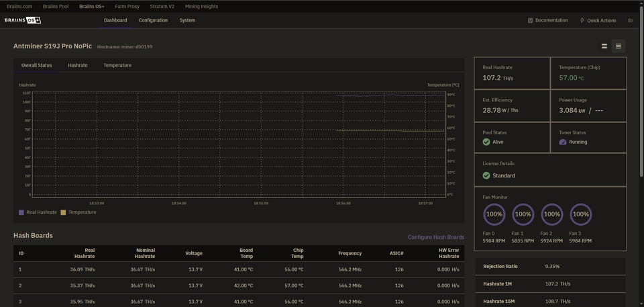Click the Pool Status Alive checkmark icon
This screenshot has width=644, height=307.
tap(486, 142)
